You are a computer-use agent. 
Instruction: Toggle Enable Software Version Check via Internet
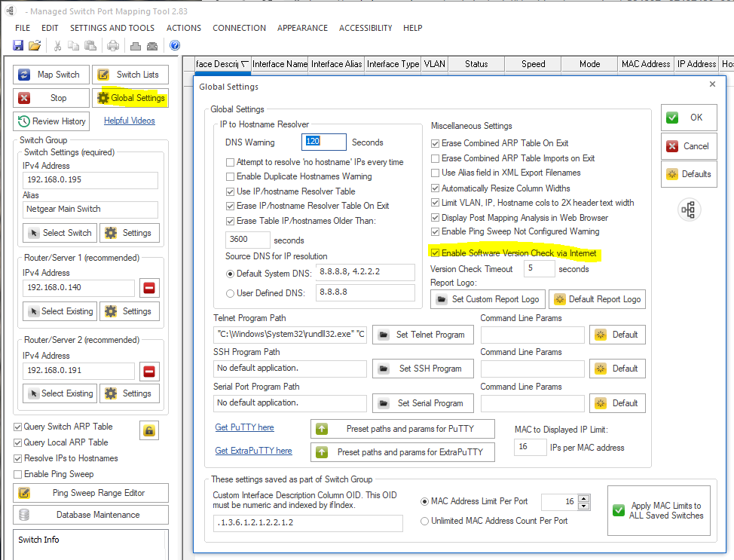click(435, 253)
